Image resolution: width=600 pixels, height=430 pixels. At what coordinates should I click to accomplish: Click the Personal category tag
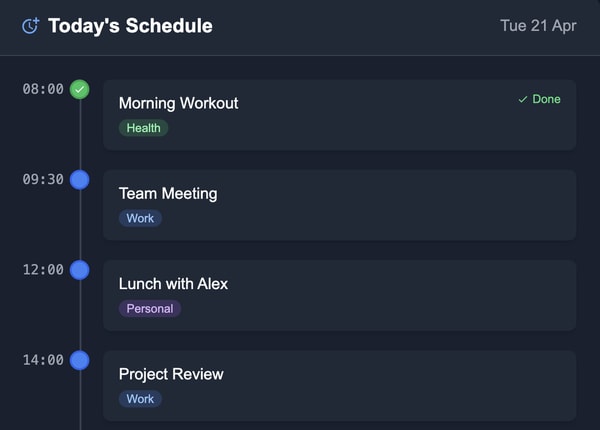pos(149,308)
